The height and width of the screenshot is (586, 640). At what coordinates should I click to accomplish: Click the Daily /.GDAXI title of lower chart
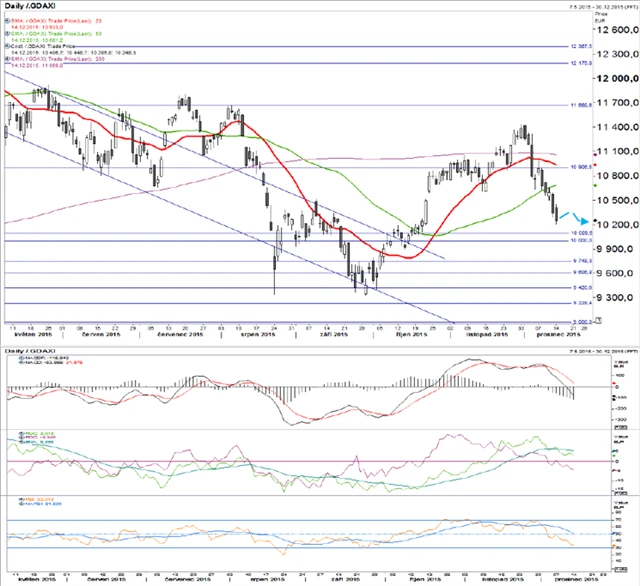tap(30, 351)
